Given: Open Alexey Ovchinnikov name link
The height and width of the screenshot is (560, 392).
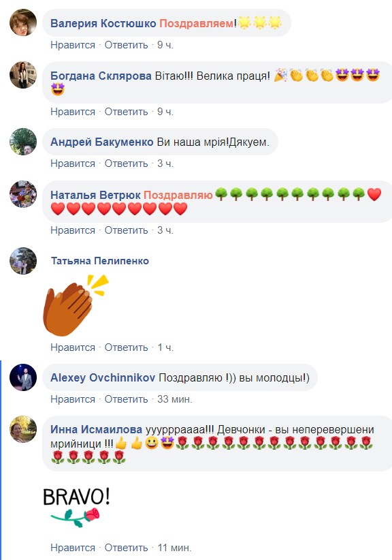Looking at the screenshot, I should point(103,377).
